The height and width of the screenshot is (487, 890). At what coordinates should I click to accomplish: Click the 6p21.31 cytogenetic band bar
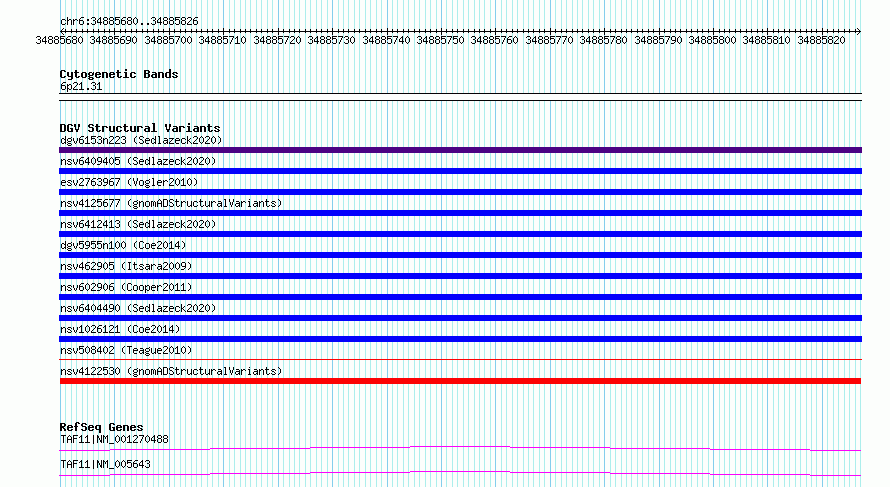[x=460, y=97]
